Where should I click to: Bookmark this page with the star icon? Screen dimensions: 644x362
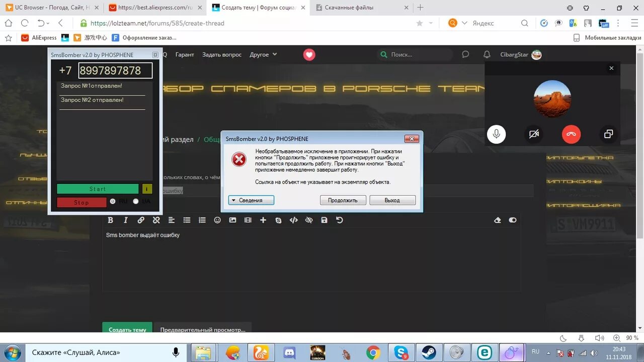pos(420,23)
